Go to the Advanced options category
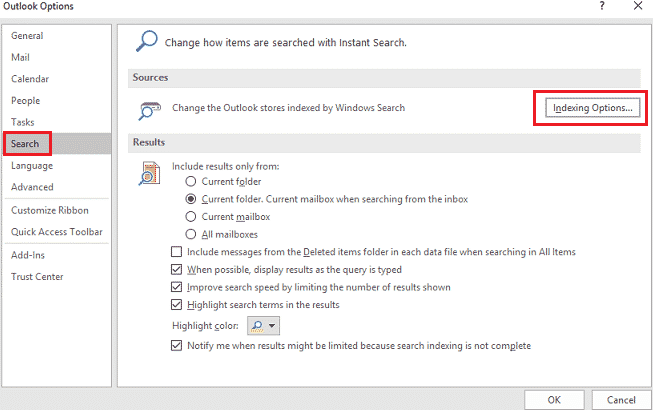Image resolution: width=653 pixels, height=410 pixels. click(32, 187)
